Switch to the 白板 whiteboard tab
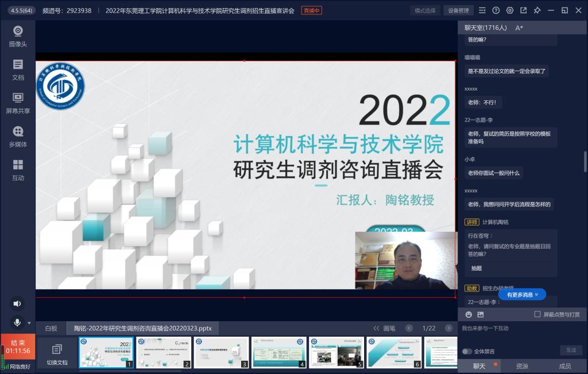Viewport: 588px width, 374px height. 51,328
